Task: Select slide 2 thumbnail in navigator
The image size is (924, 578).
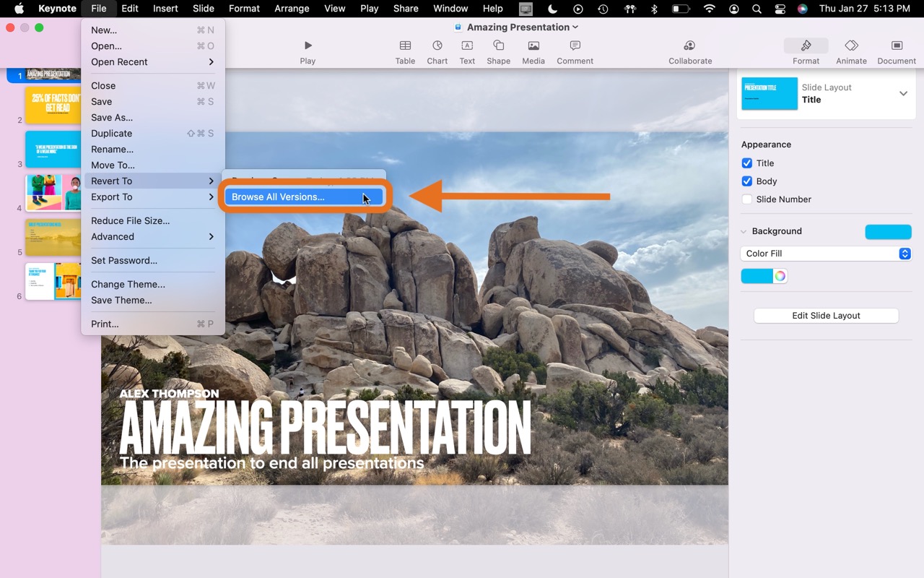Action: 53,105
